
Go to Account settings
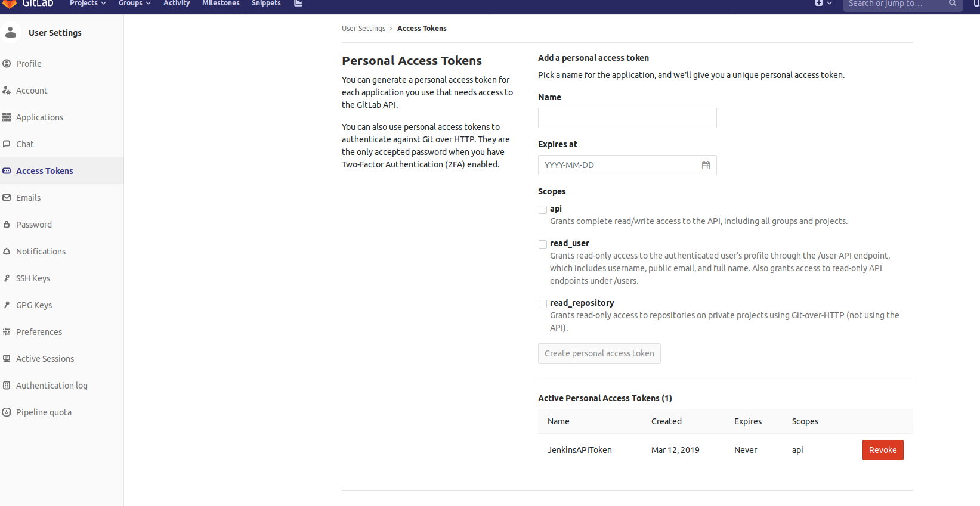[x=32, y=91]
